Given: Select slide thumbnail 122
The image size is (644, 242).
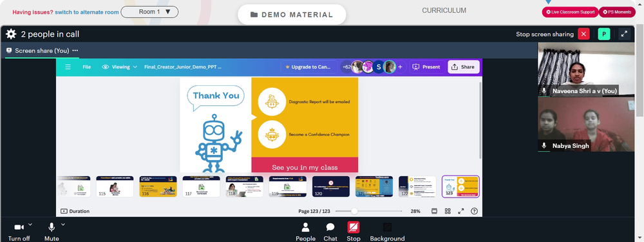Looking at the screenshot, I should coord(417,187).
